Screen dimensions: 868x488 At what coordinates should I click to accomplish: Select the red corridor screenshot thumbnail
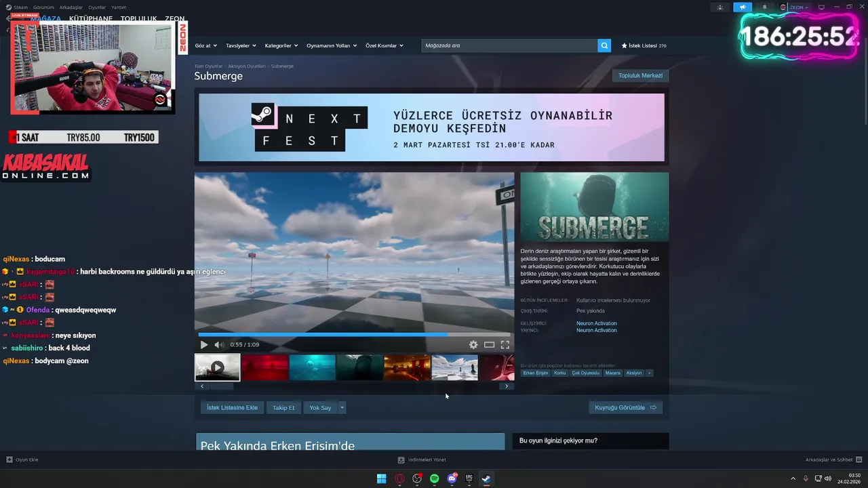click(265, 367)
